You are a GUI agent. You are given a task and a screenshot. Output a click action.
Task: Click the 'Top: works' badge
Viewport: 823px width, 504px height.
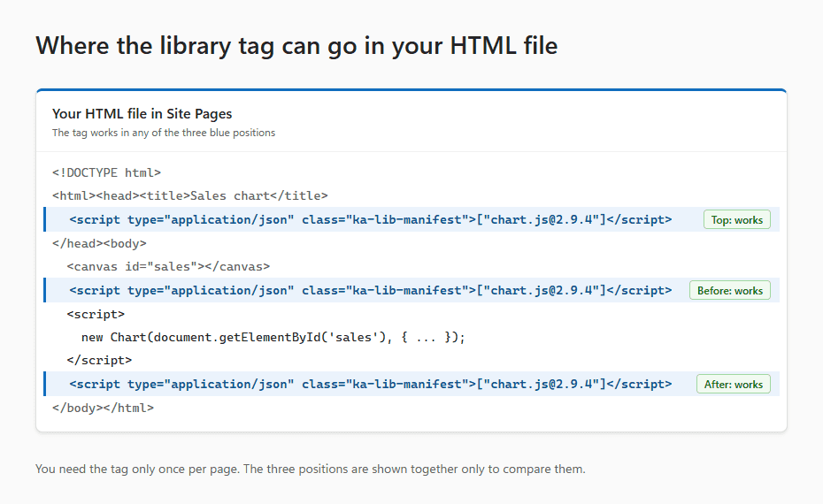click(737, 220)
